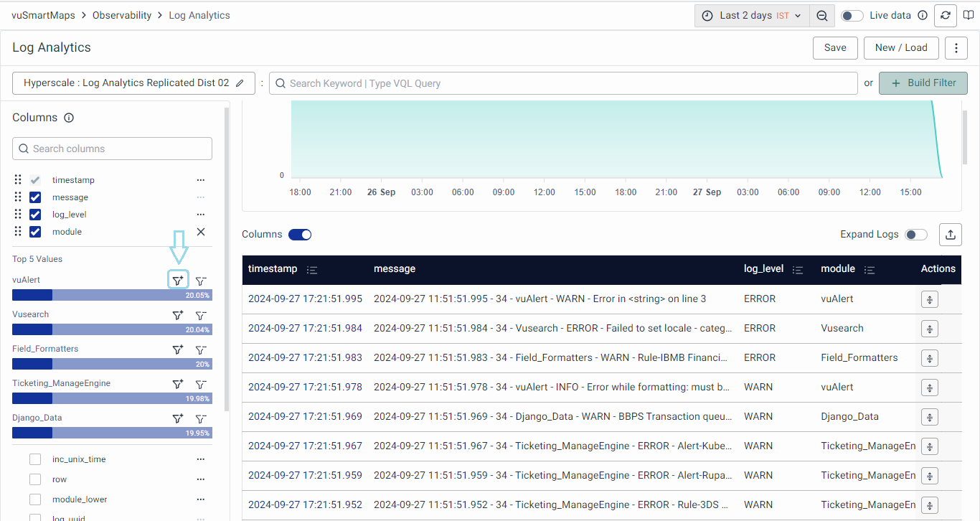This screenshot has height=521, width=980.
Task: Open the refresh icon near Live data
Action: [x=945, y=15]
